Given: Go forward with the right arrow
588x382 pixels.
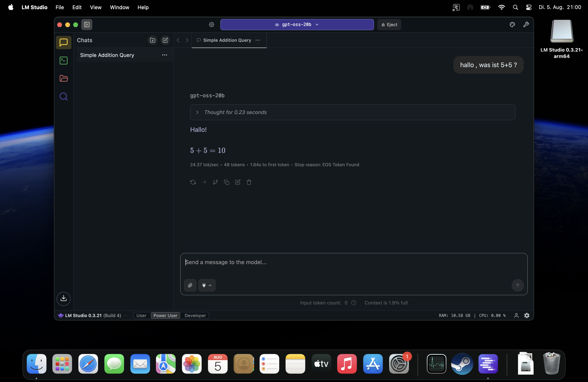Looking at the screenshot, I should pos(187,40).
